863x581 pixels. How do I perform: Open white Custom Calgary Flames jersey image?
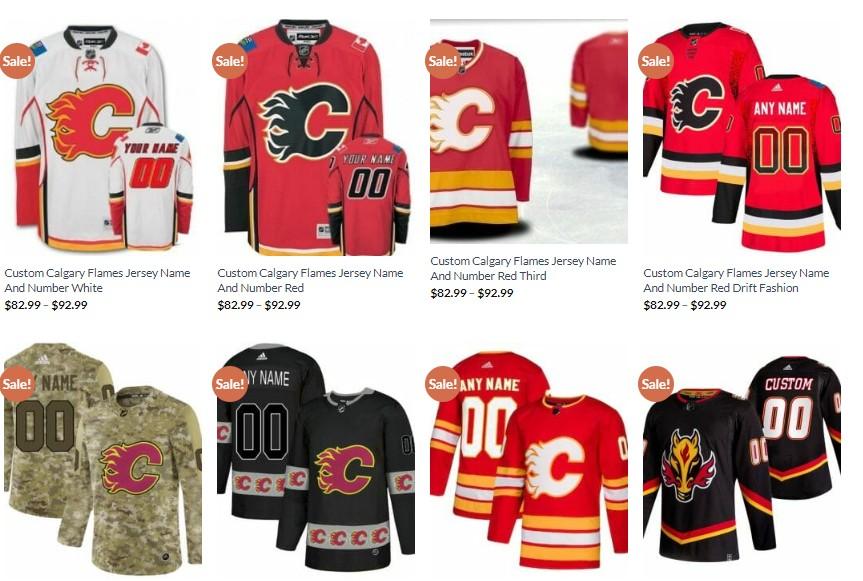tap(103, 137)
